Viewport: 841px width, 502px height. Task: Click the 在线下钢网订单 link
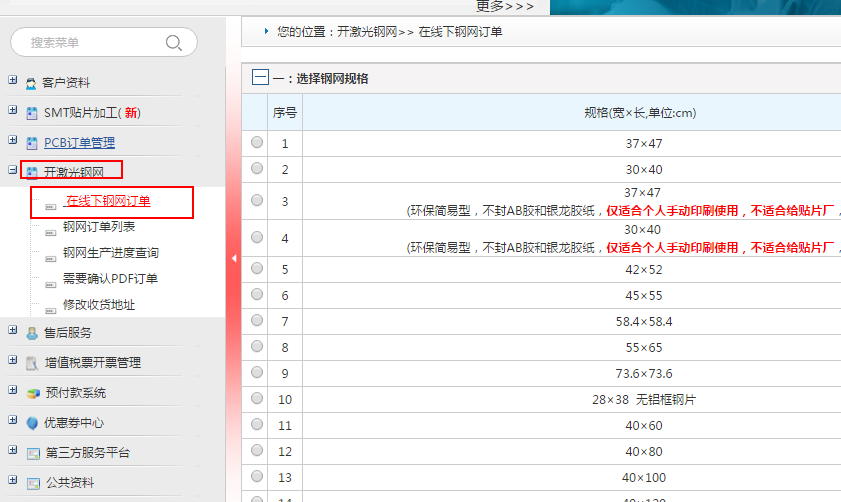tap(108, 201)
